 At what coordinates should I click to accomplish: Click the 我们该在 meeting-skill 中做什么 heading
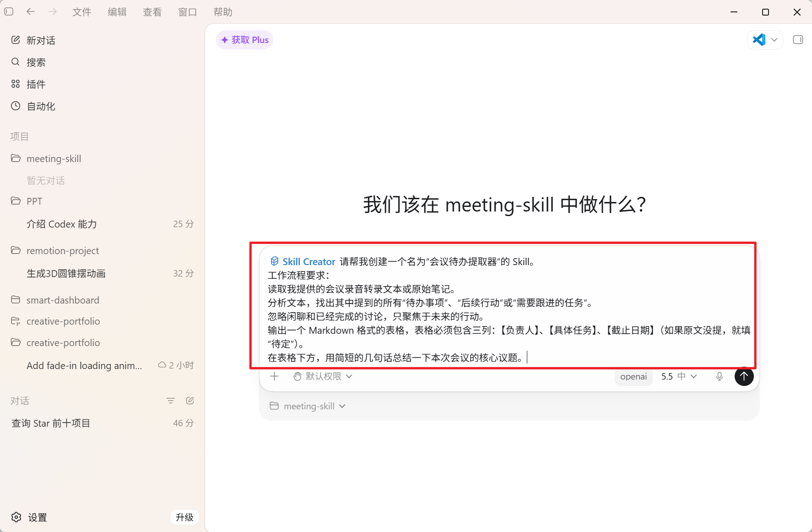504,205
